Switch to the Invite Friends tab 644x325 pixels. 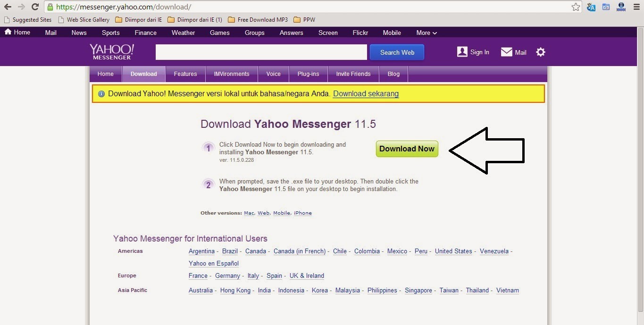pyautogui.click(x=353, y=74)
